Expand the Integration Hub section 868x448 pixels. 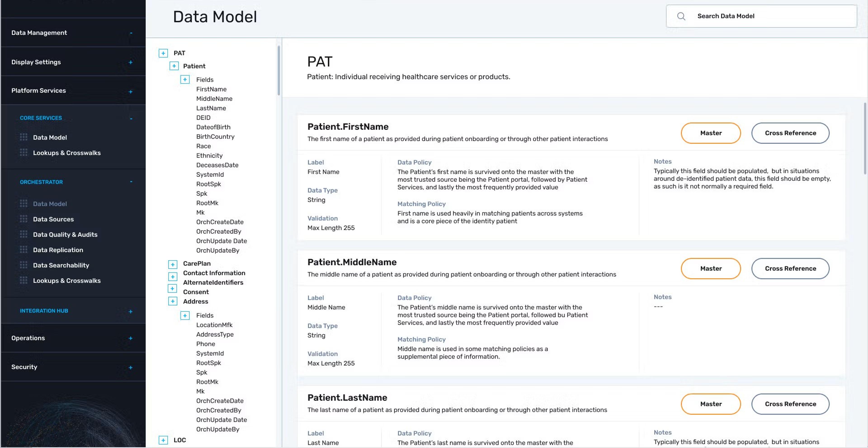pyautogui.click(x=130, y=311)
